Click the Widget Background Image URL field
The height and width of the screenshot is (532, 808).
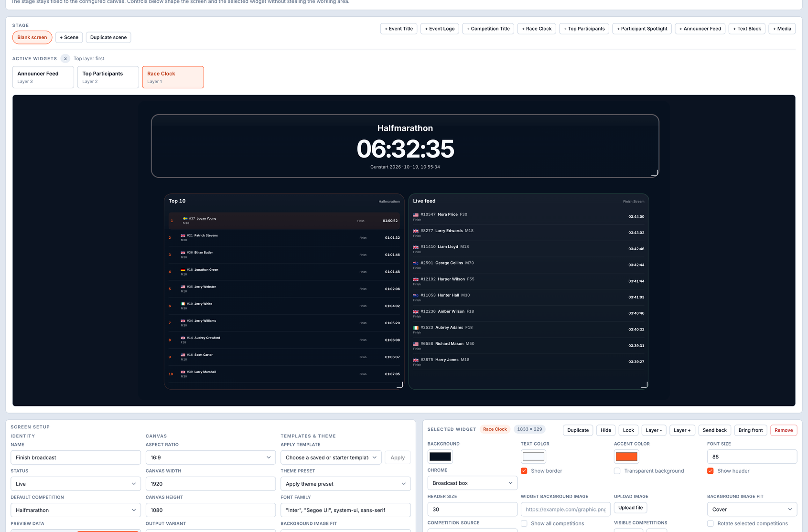(566, 509)
